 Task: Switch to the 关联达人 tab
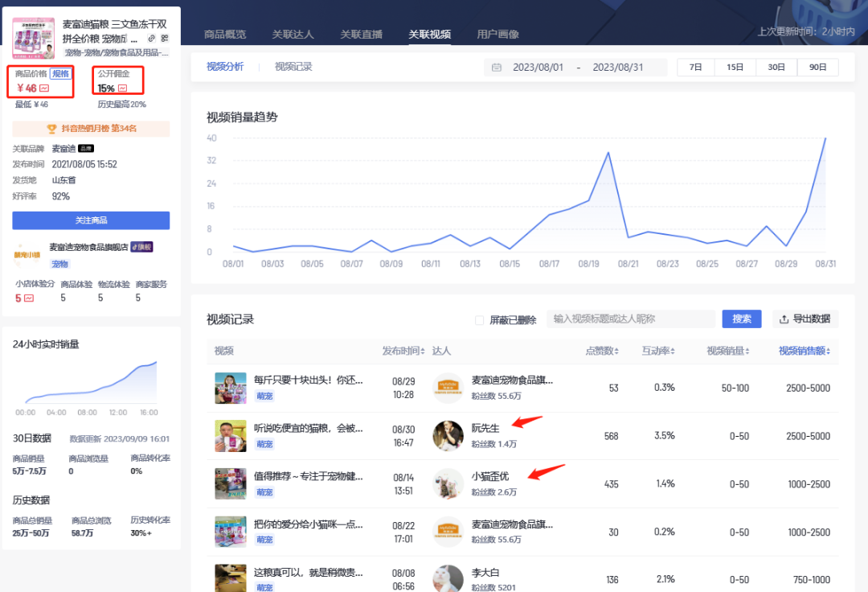coord(293,35)
